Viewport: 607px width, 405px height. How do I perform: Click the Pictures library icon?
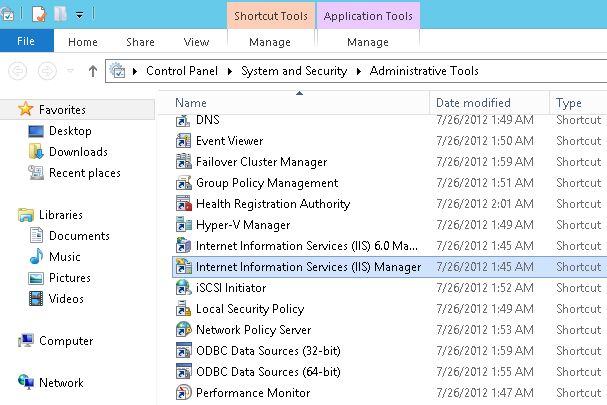click(x=36, y=278)
